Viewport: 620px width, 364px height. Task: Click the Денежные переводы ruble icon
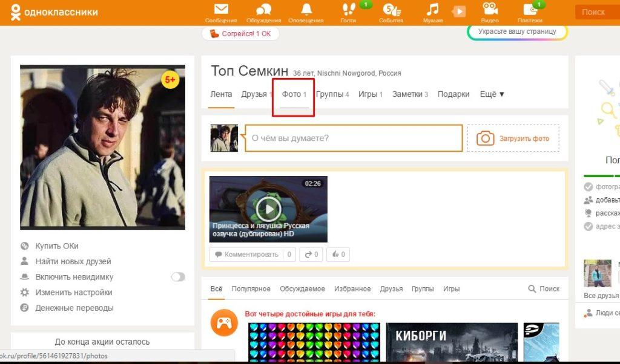click(x=24, y=308)
